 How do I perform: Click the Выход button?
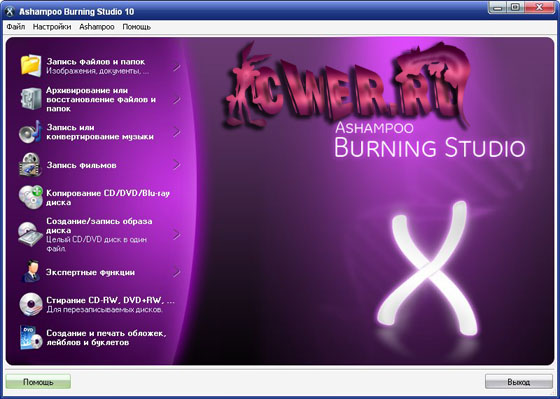519,381
